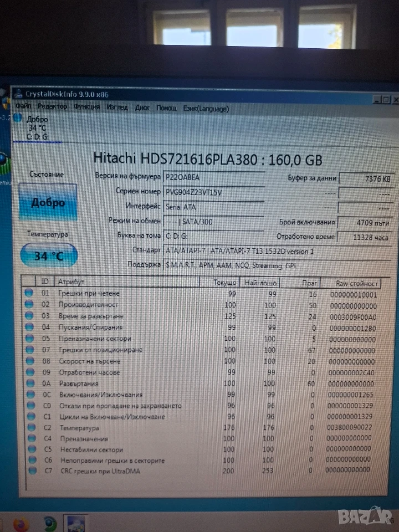Click status orb for C7 CRC грешки
The height and width of the screenshot is (532, 399).
tap(33, 470)
